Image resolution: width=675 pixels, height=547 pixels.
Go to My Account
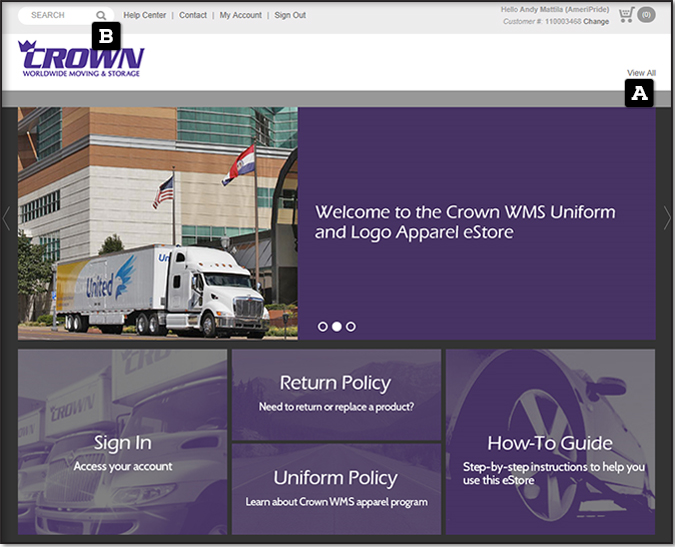240,16
